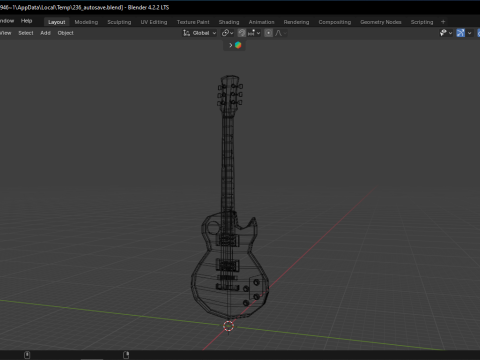Open the Global transform orientation dropdown

point(200,33)
